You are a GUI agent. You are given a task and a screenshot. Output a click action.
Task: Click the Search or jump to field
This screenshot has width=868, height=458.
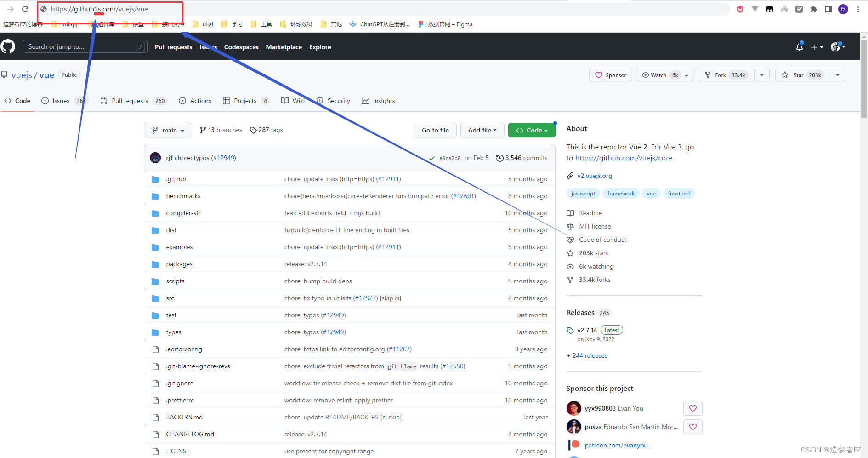pyautogui.click(x=85, y=46)
